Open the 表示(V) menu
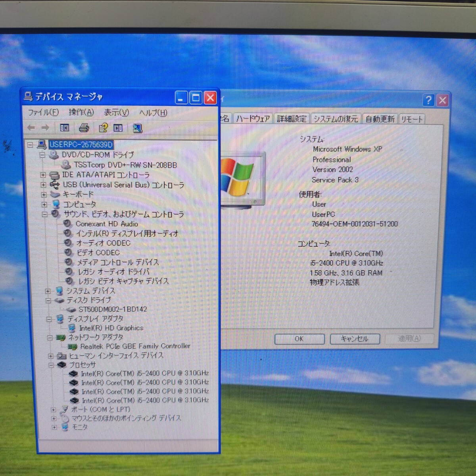476x476 pixels. [116, 113]
